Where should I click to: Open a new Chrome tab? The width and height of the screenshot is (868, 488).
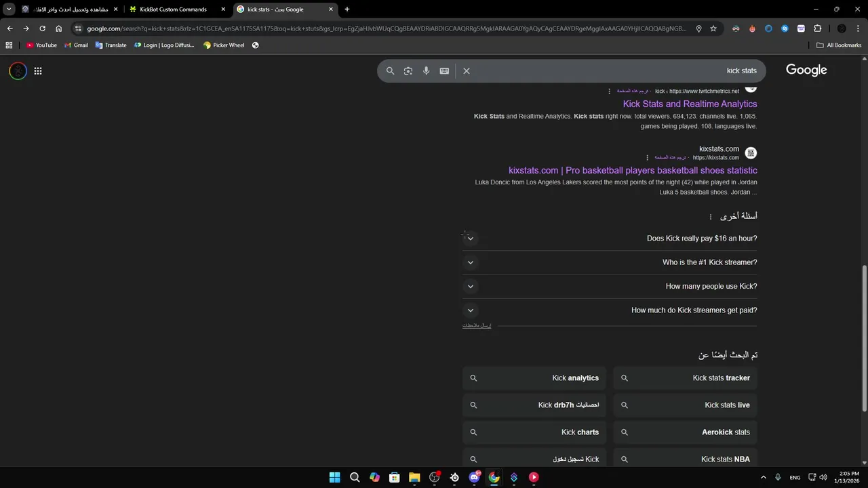pyautogui.click(x=347, y=9)
